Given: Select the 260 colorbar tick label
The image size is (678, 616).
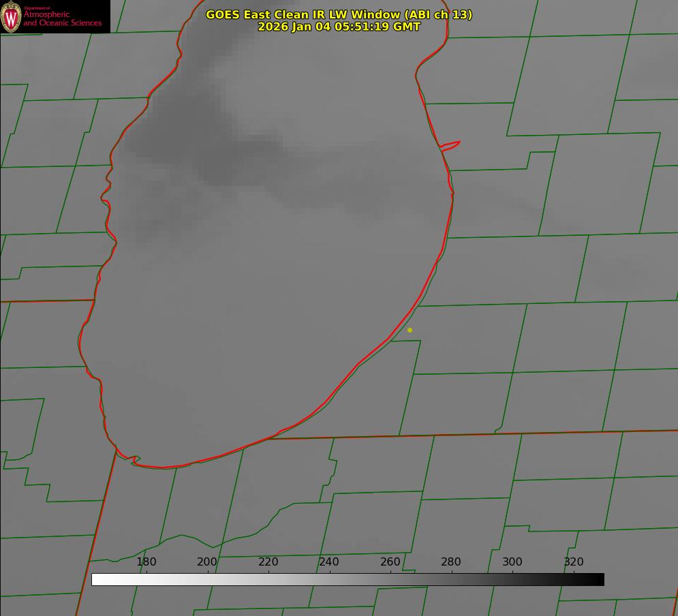Looking at the screenshot, I should 390,562.
